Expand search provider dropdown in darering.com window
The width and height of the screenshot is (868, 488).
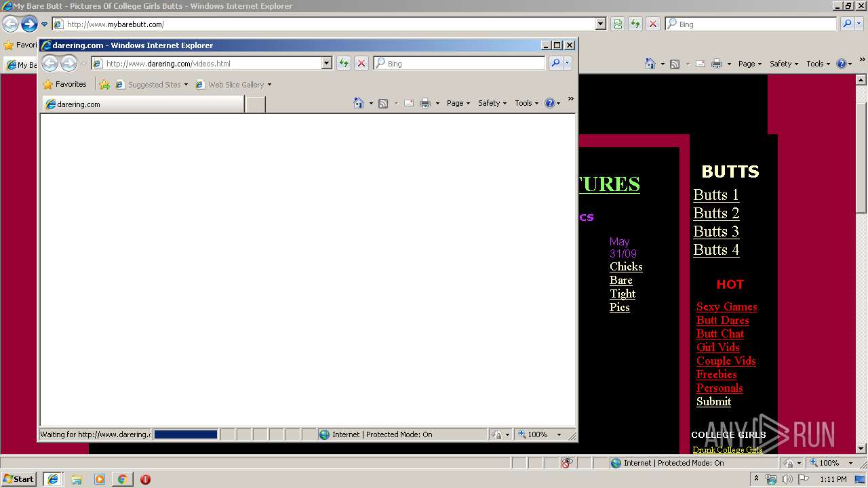click(x=568, y=63)
